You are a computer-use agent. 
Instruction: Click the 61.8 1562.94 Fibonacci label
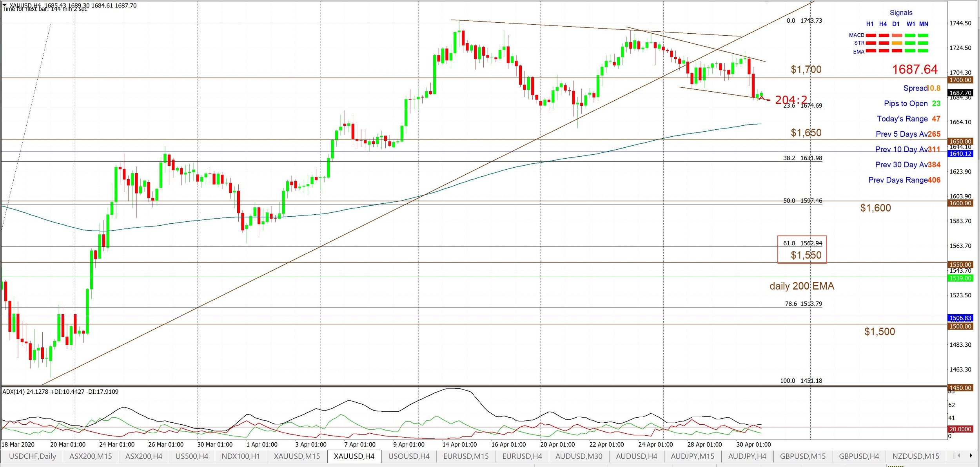[802, 243]
